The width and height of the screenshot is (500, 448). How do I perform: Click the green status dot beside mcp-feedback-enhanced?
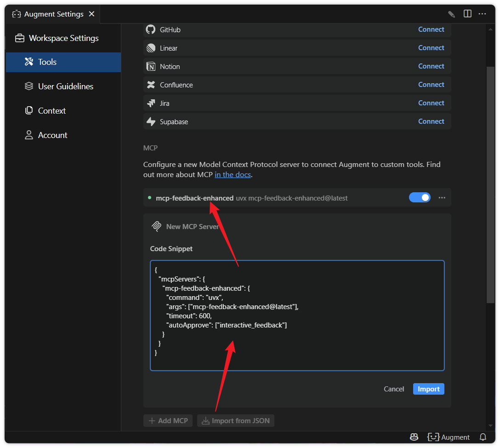pos(149,198)
